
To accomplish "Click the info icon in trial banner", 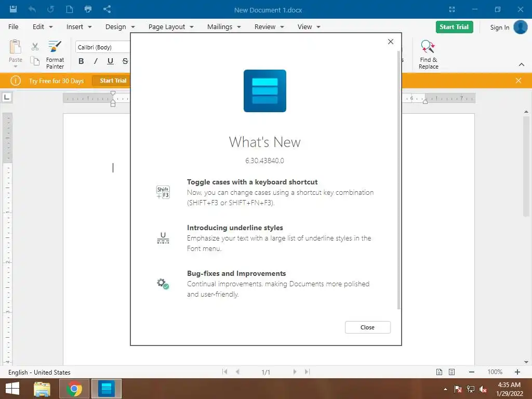I will [16, 81].
